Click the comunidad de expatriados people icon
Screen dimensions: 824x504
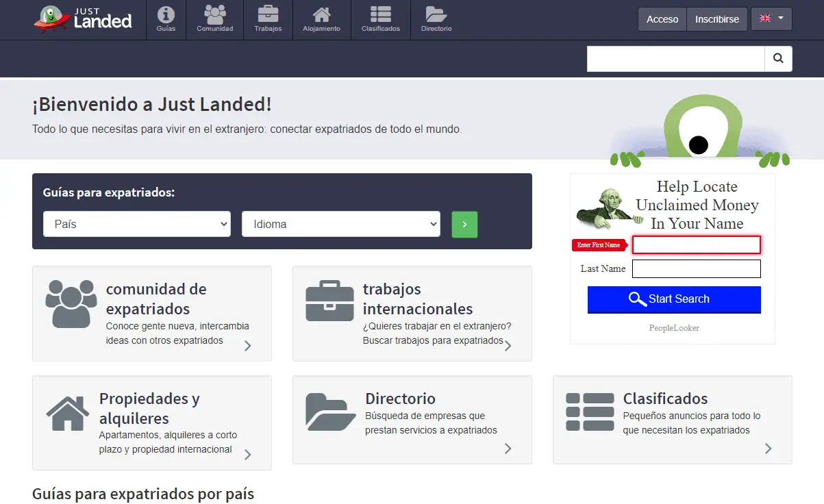71,303
